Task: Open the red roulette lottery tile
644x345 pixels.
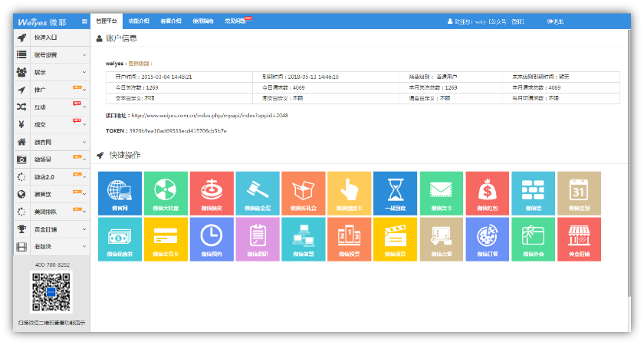Action: 212,193
